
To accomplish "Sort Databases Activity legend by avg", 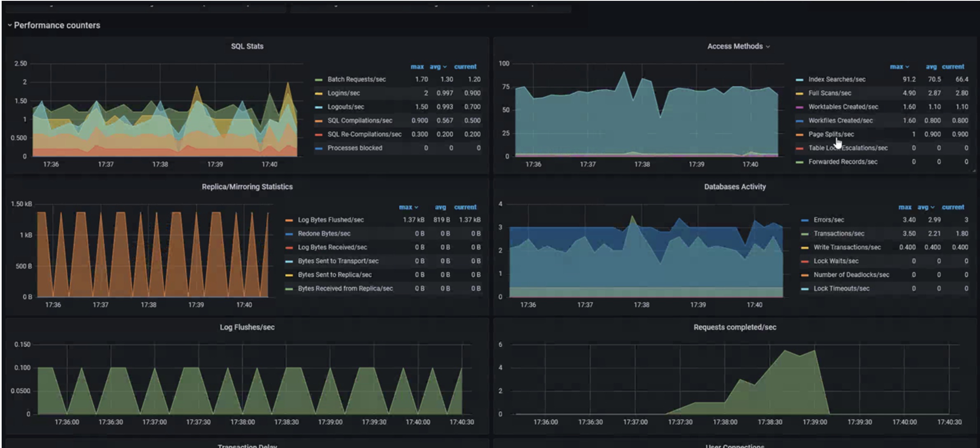I will (x=926, y=207).
